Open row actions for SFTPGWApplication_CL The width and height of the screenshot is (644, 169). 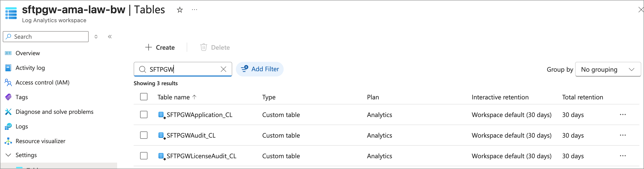coord(623,115)
